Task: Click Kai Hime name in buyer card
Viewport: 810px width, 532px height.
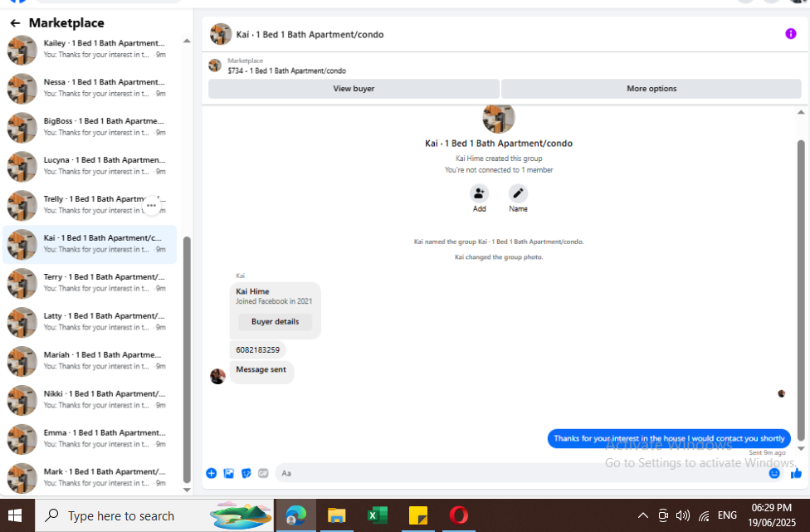Action: click(252, 291)
